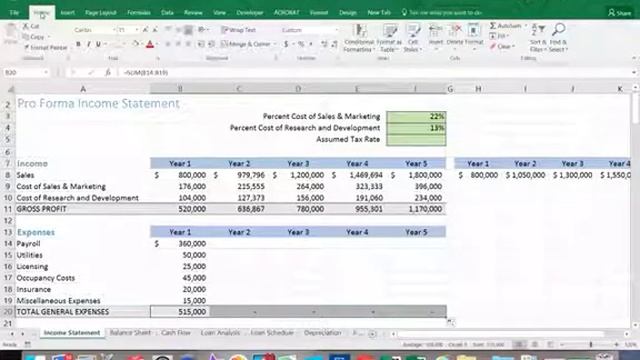Open Sort & Filter menu
Viewport: 640px width, 360px height.
pyautogui.click(x=537, y=38)
